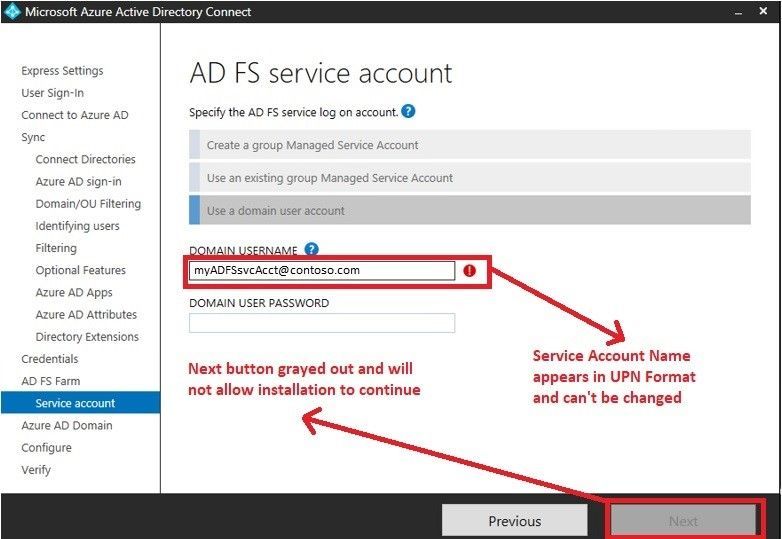
Task: Open Connect Directories sub-step
Action: 85,160
